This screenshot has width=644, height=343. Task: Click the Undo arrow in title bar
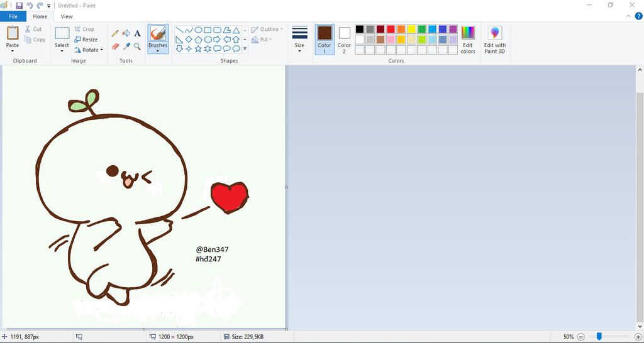click(30, 5)
